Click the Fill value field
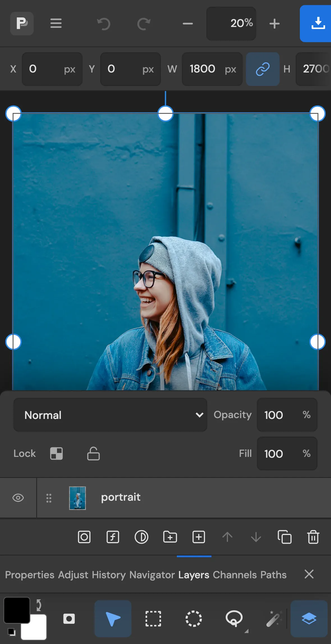331x644 pixels. click(x=287, y=453)
